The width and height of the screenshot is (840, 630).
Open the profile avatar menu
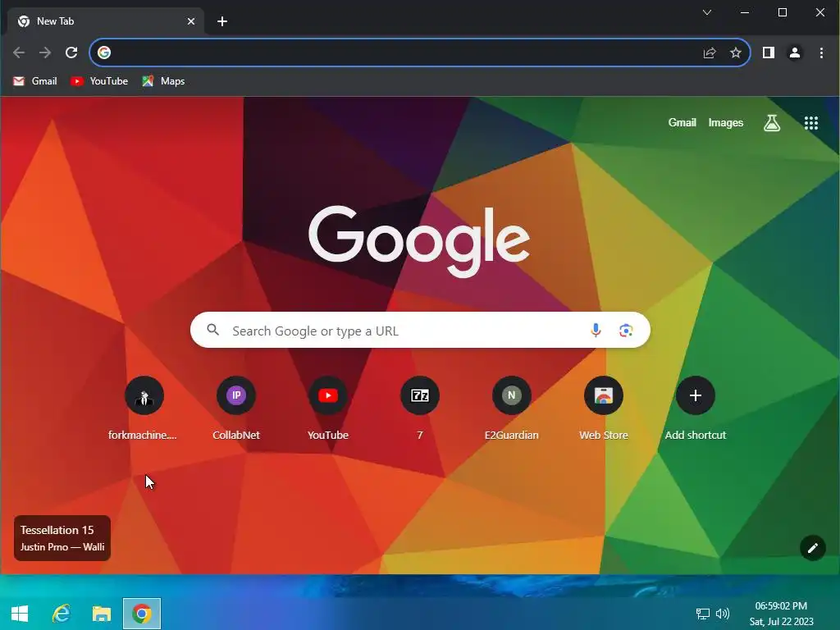pos(794,52)
